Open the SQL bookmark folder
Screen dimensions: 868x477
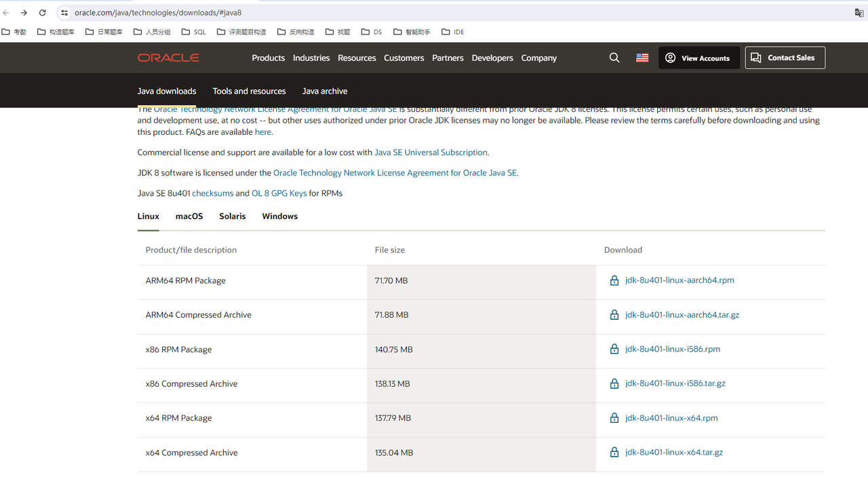point(193,32)
